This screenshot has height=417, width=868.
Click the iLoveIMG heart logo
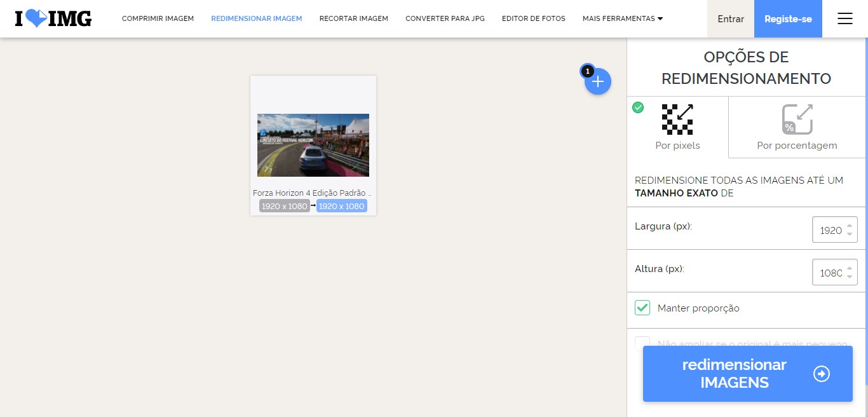[x=53, y=18]
